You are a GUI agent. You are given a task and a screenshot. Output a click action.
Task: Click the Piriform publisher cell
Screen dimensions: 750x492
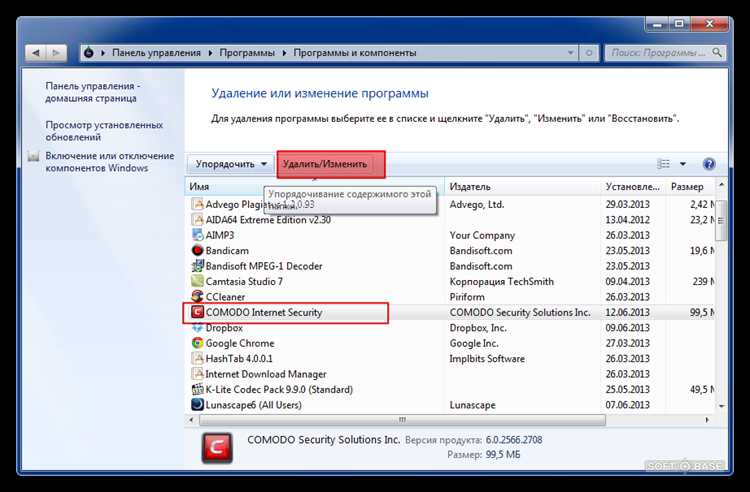click(467, 296)
